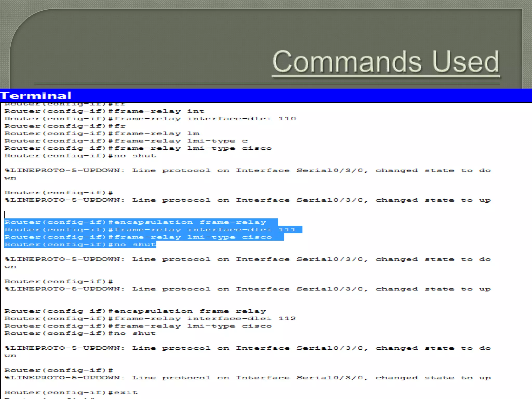Select the highlighted 'interface-dlci 111' line
Image resolution: width=532 pixels, height=399 pixels.
(x=150, y=230)
